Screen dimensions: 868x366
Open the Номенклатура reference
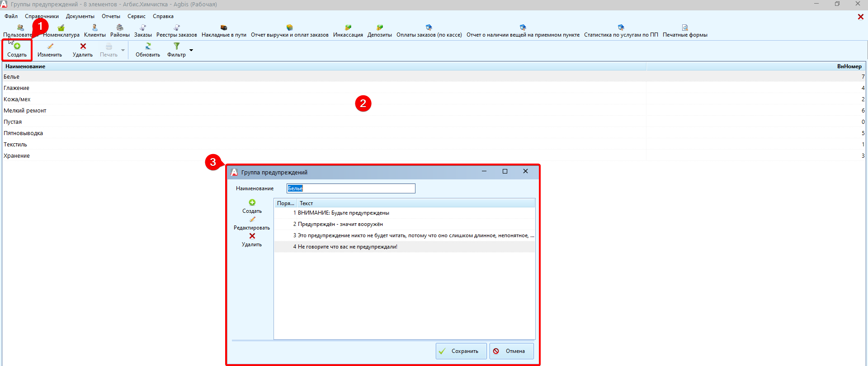tap(61, 31)
